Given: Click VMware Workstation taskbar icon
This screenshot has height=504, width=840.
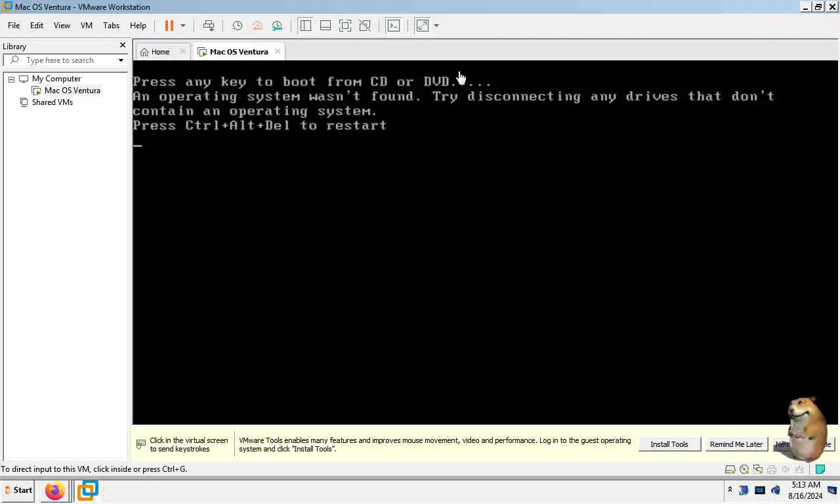Looking at the screenshot, I should click(x=87, y=490).
